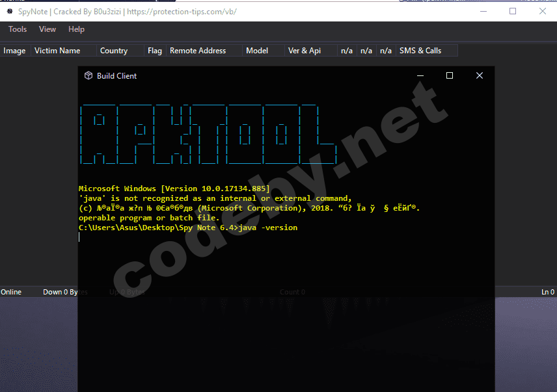Screen dimensions: 557x392
Task: Minimize the Build Client window
Action: pyautogui.click(x=420, y=75)
